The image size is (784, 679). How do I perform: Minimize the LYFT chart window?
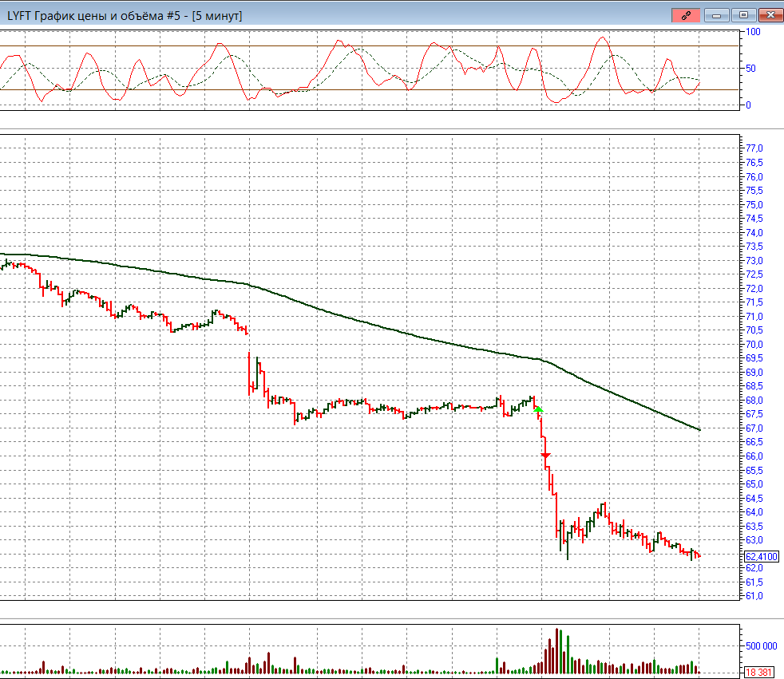point(715,15)
